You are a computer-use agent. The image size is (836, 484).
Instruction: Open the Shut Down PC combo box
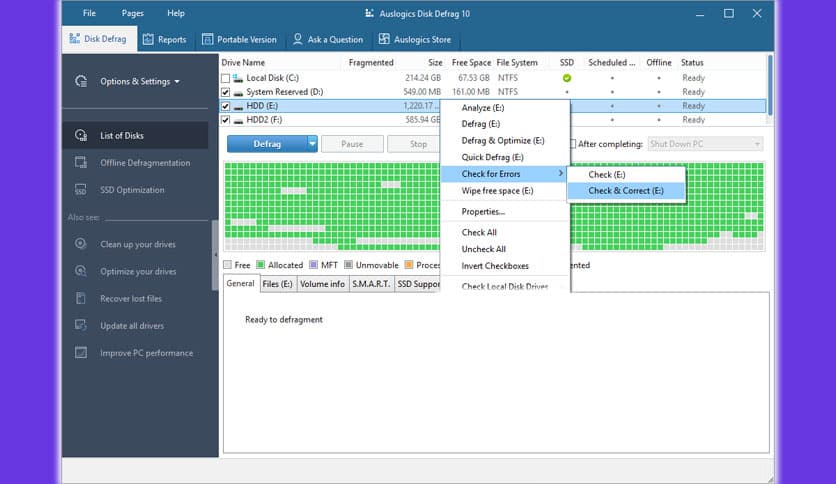(x=705, y=143)
